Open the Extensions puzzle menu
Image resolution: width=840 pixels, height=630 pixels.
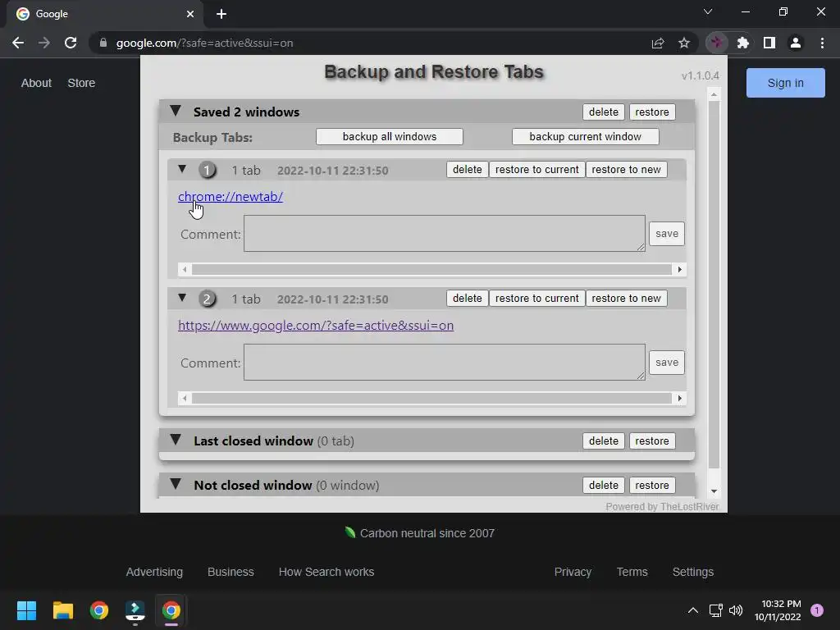pos(743,43)
